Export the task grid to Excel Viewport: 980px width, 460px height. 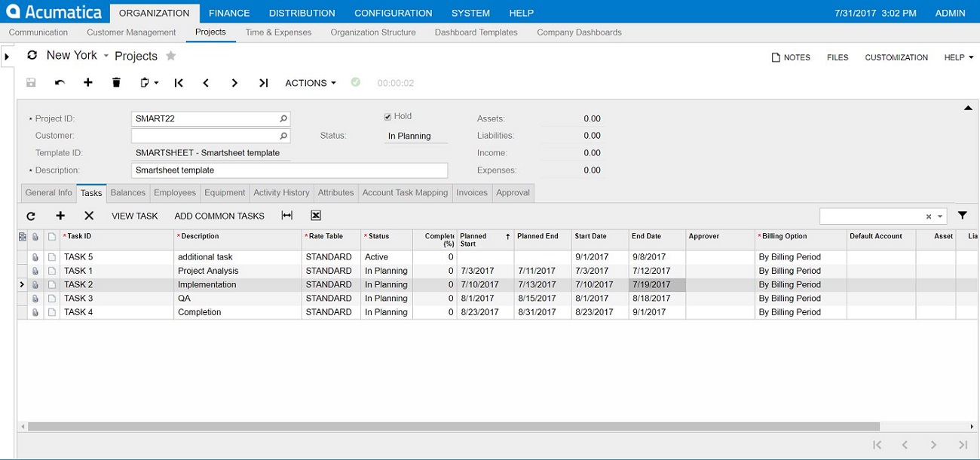point(314,216)
